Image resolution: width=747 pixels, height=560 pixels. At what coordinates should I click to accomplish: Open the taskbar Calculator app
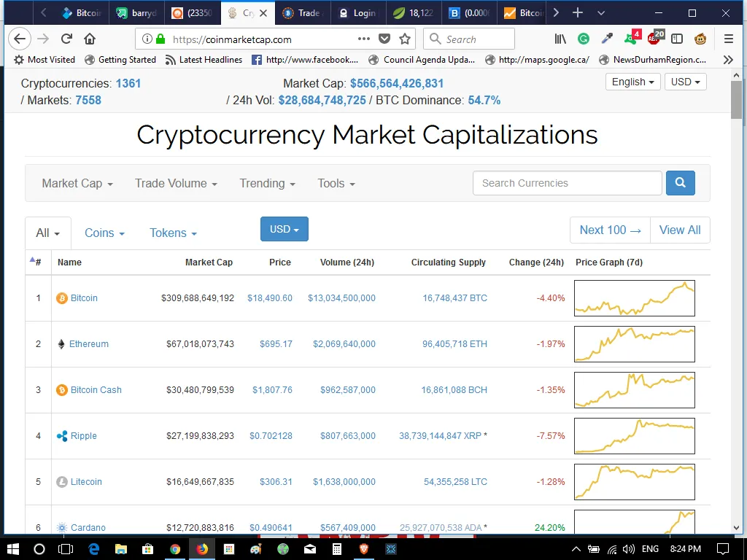click(x=337, y=549)
